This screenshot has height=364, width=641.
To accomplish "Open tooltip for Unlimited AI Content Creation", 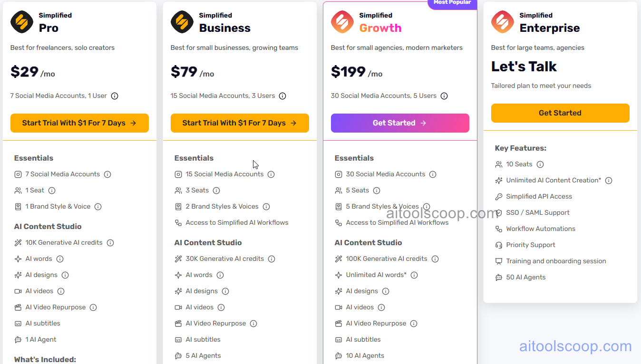I will [x=609, y=180].
